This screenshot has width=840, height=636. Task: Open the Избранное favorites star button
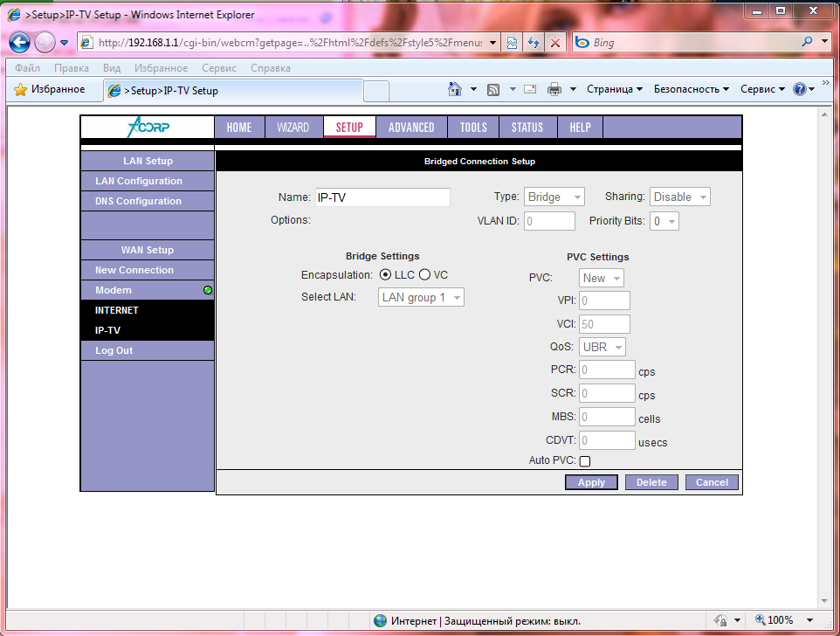pos(50,89)
